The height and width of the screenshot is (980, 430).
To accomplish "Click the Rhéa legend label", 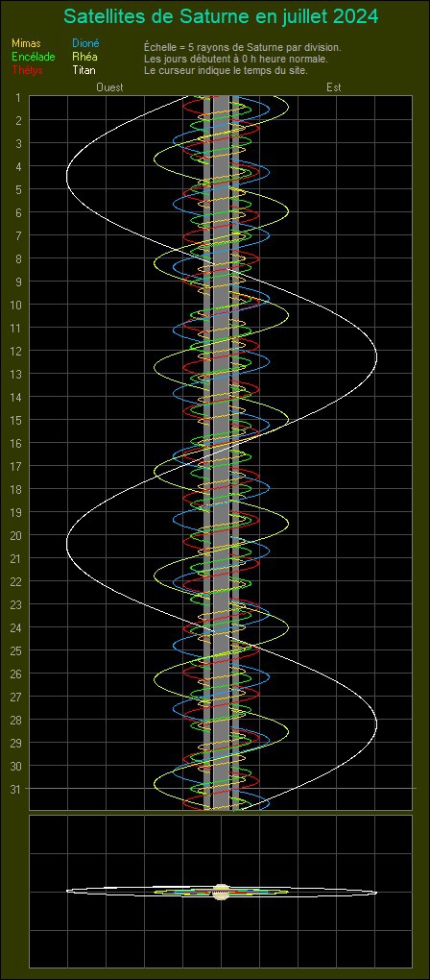I will click(84, 57).
